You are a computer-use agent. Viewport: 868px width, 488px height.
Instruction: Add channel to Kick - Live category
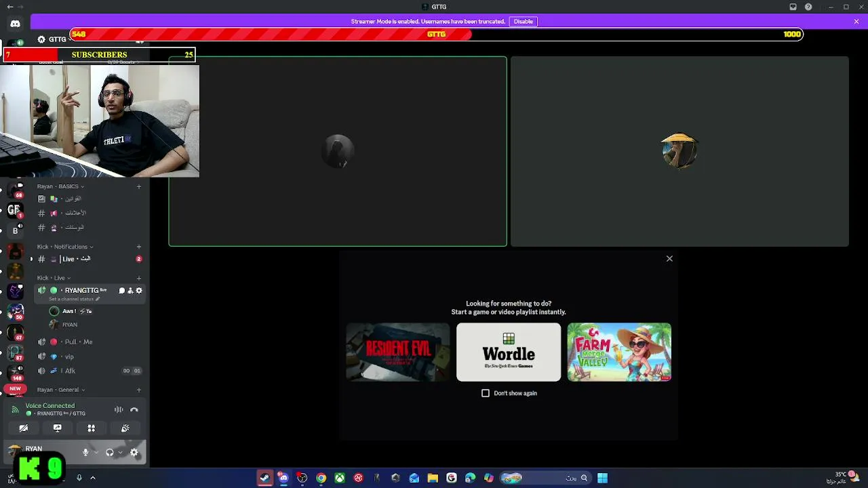(139, 278)
